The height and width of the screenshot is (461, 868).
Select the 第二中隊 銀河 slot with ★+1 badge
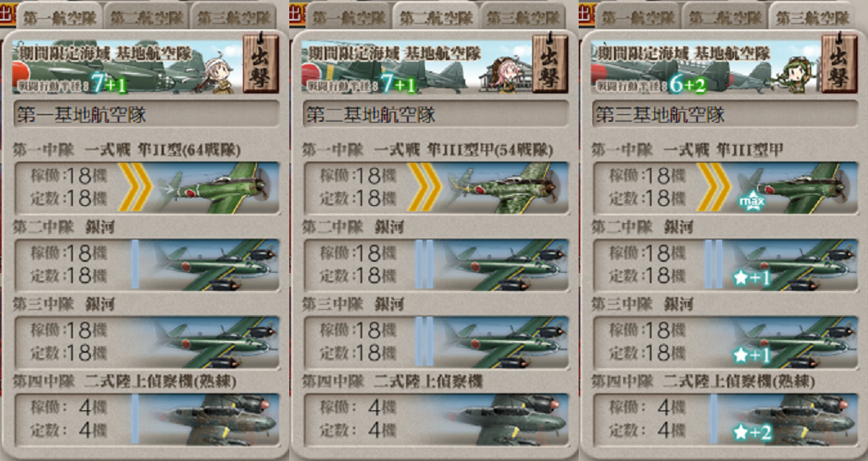pos(725,265)
